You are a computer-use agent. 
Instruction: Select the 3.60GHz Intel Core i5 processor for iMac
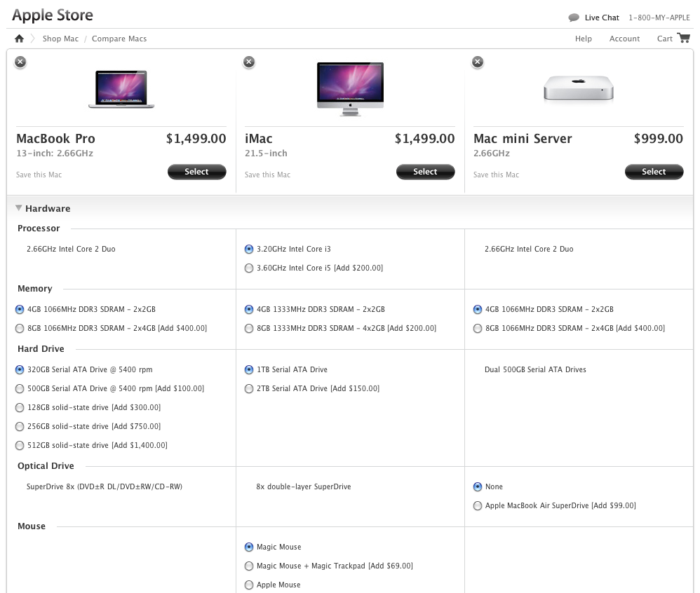[249, 268]
